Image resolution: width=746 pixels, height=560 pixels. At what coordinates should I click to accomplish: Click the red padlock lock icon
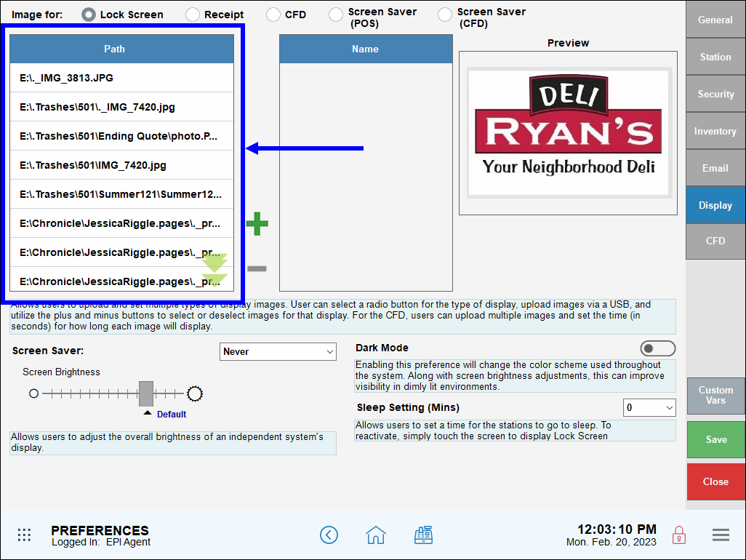[679, 535]
